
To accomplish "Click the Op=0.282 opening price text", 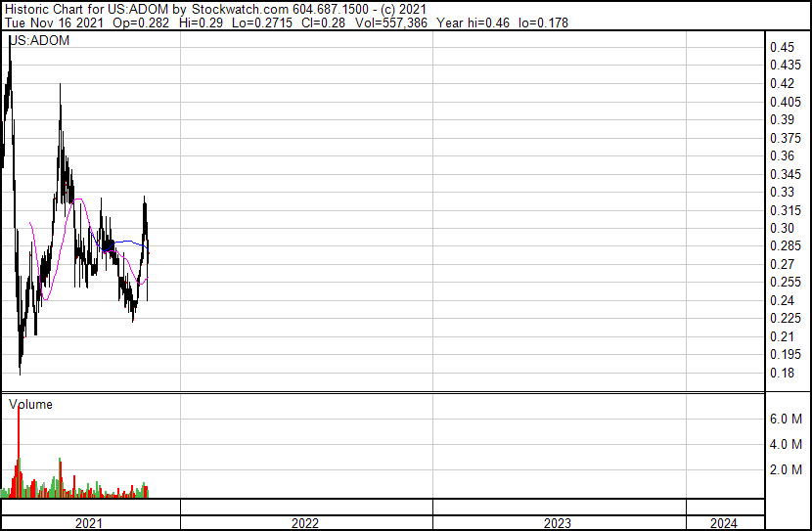I will pos(141,22).
